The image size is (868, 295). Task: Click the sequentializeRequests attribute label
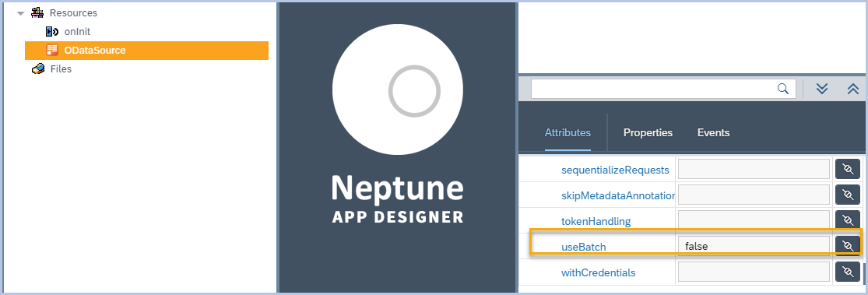[615, 170]
